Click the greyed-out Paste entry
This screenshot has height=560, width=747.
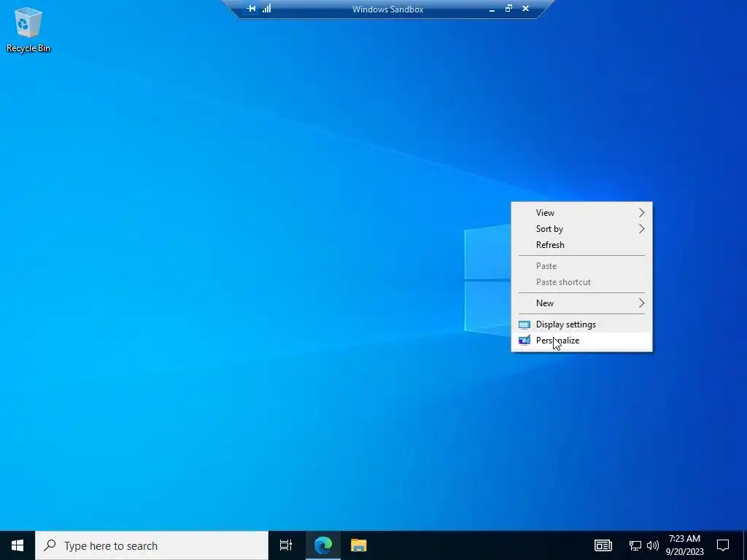coord(581,266)
